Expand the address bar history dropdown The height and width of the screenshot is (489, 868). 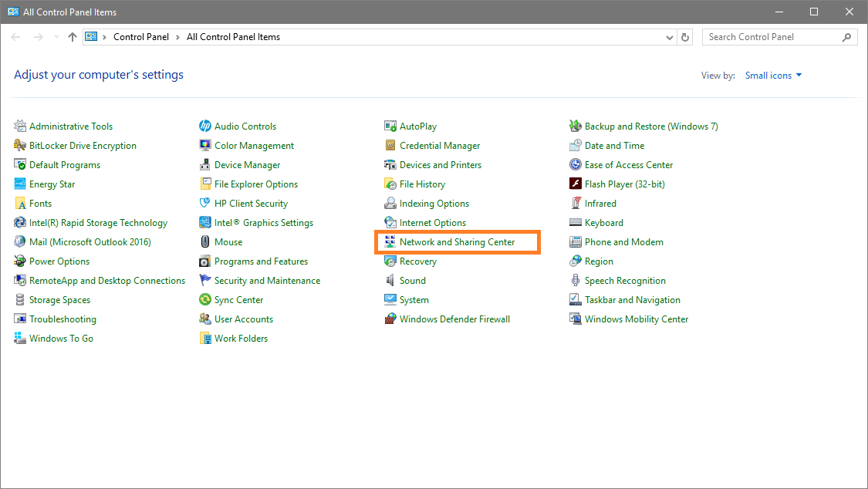[669, 37]
